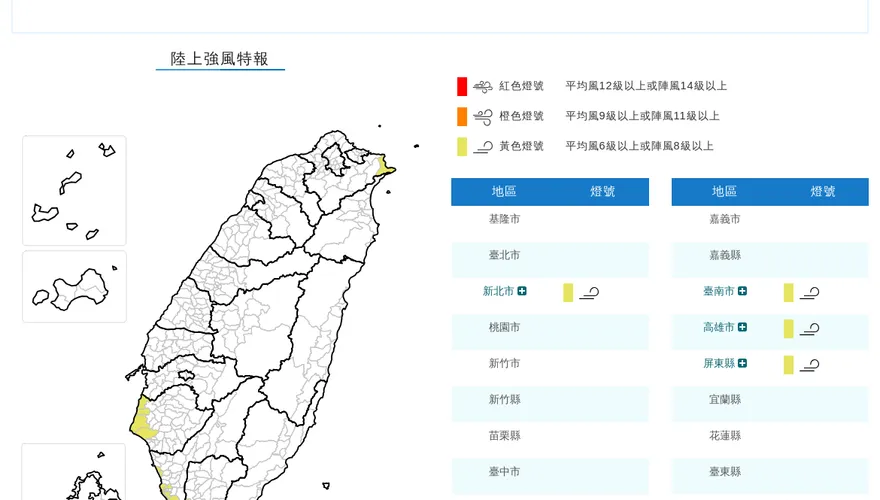Click 燈號 header of left table

pos(603,191)
